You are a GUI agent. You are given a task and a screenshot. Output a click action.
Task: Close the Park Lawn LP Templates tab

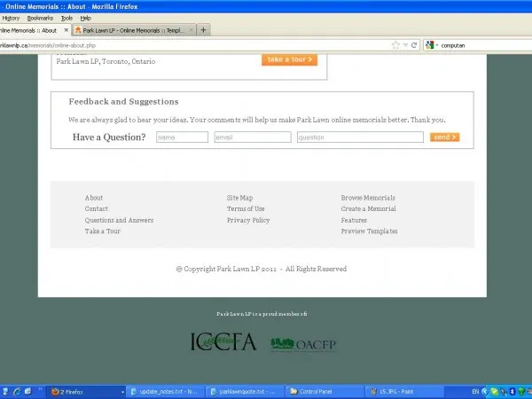point(191,29)
